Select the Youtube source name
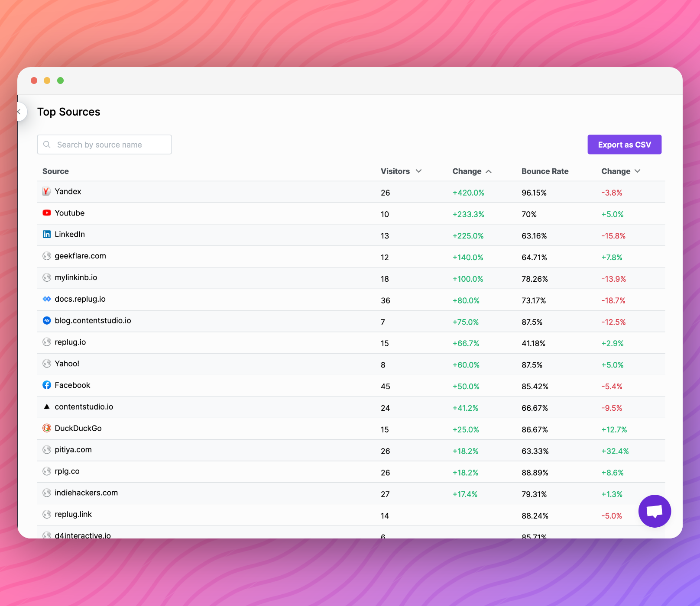 pyautogui.click(x=70, y=213)
